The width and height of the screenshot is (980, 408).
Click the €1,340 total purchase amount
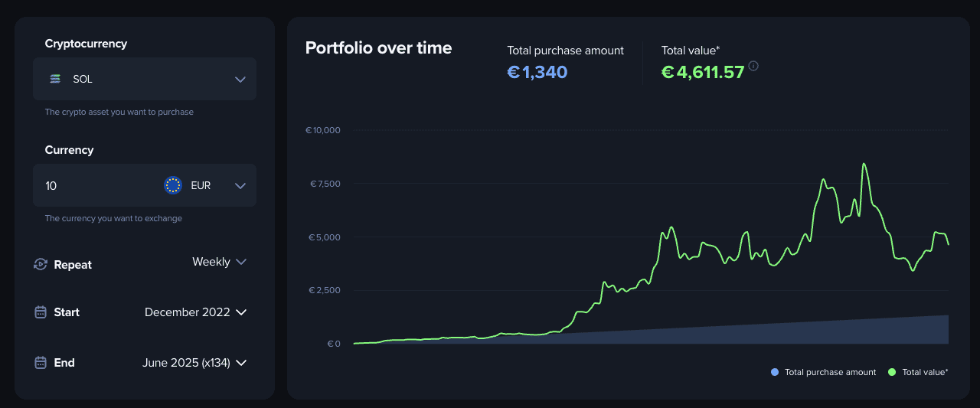click(537, 73)
